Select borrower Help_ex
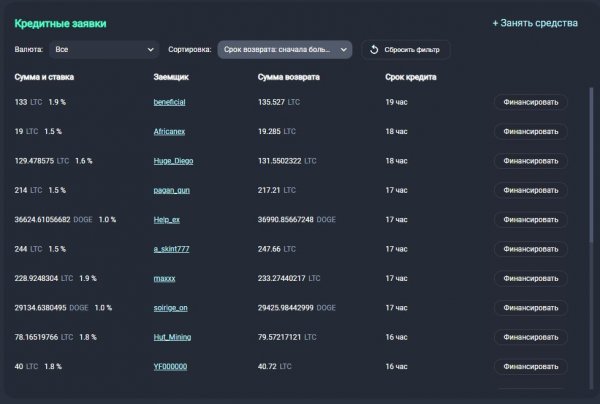600x404 pixels. tap(167, 219)
